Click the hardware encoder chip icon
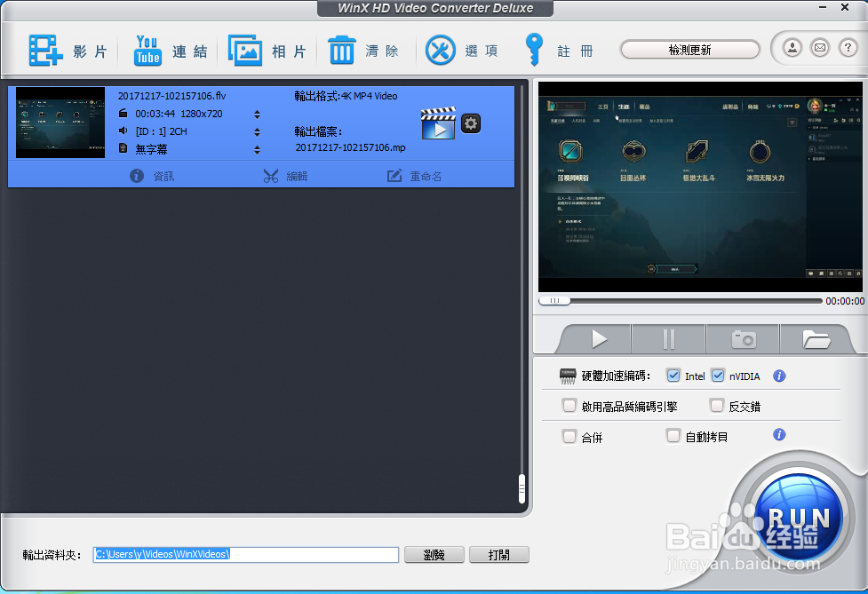The height and width of the screenshot is (594, 868). coord(568,376)
